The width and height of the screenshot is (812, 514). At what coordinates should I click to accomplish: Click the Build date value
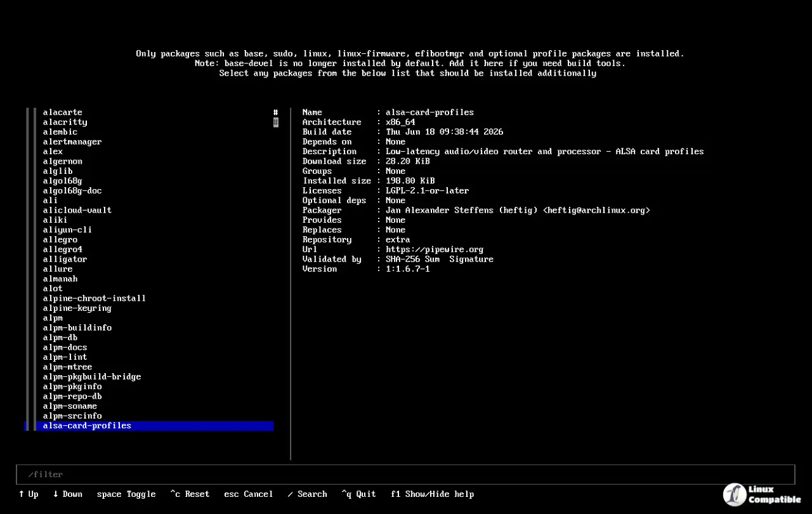point(445,132)
